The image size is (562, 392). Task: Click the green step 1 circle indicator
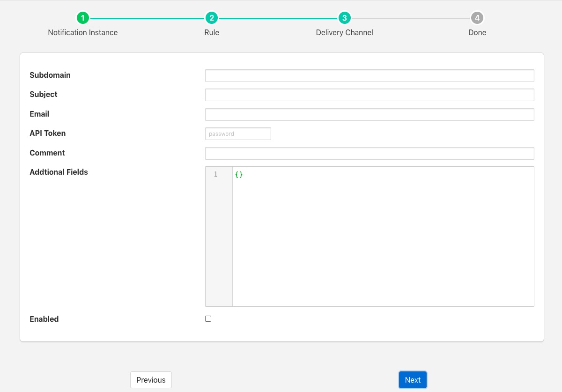pyautogui.click(x=83, y=18)
